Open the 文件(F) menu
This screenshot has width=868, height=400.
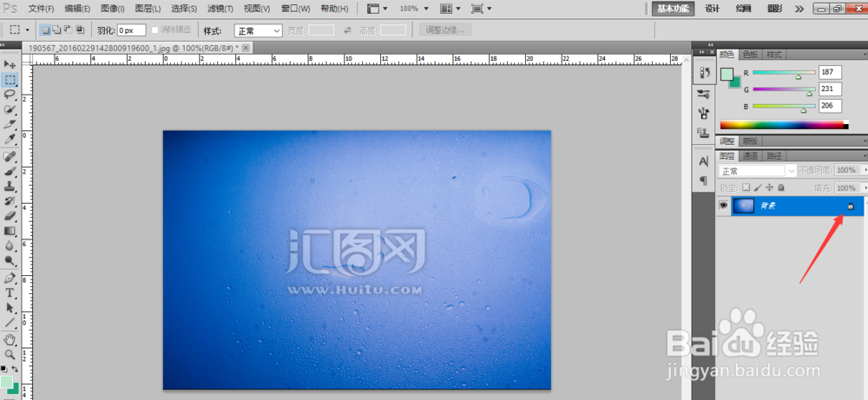42,9
